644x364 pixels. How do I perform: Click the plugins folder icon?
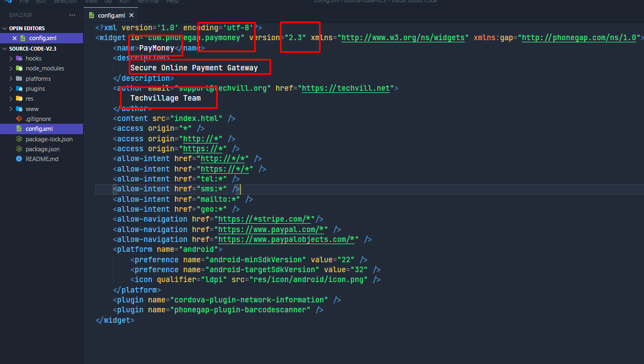(19, 89)
